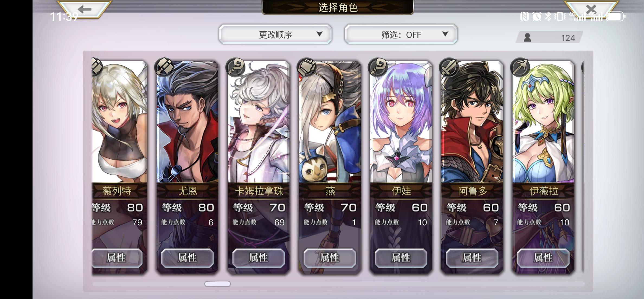The width and height of the screenshot is (644, 299).
Task: Select the 阿鲁多 character portrait
Action: pyautogui.click(x=472, y=122)
